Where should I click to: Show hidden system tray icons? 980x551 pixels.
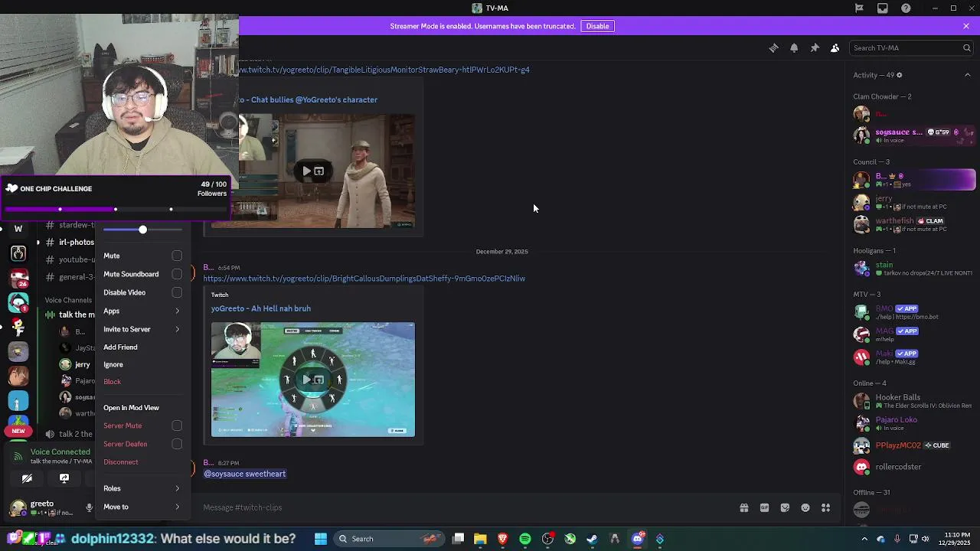pos(864,539)
